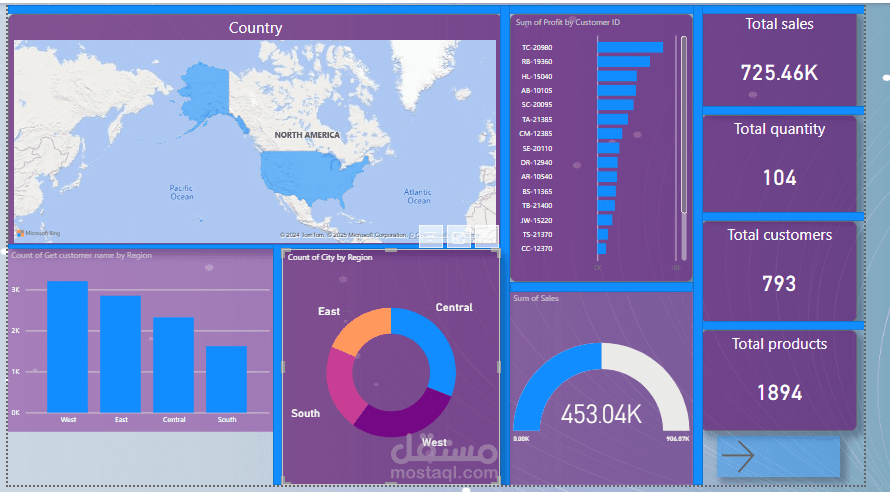Image resolution: width=890 pixels, height=492 pixels.
Task: Click the 'Sum of Profit by Customer ID' title
Action: pyautogui.click(x=568, y=22)
